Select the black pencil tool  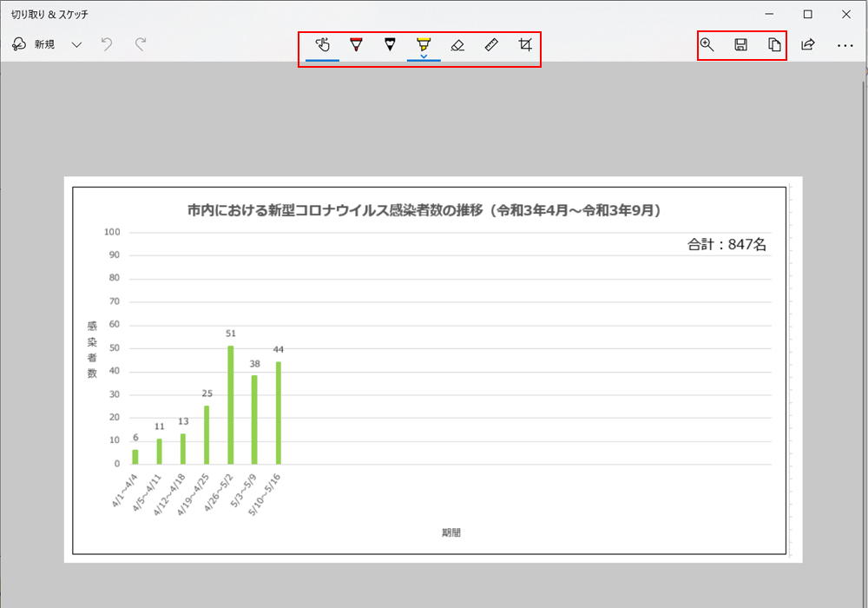pos(389,44)
